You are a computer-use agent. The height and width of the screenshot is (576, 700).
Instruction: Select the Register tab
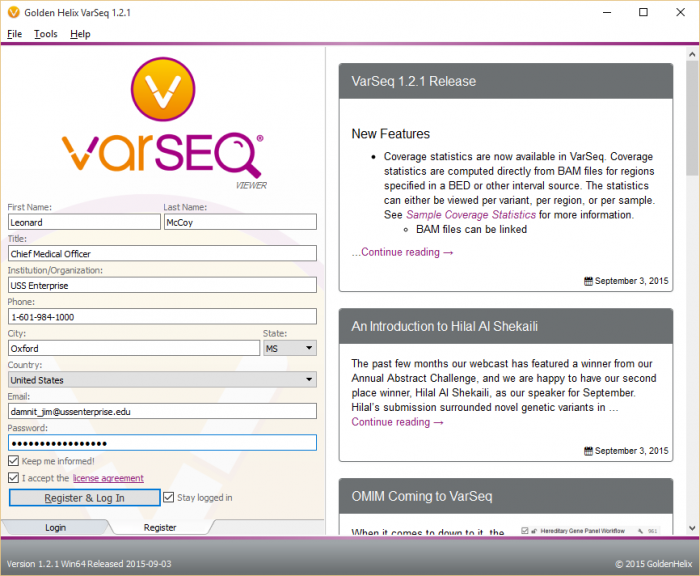point(160,527)
